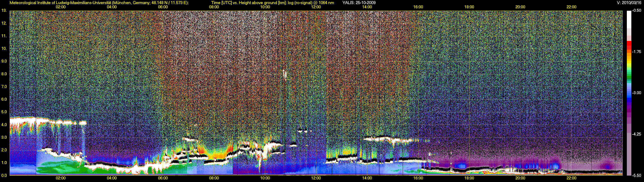The image size is (644, 182).
Task: Click the 'Time [UTC] vs. Height above ground' caption
Action: 272,3
